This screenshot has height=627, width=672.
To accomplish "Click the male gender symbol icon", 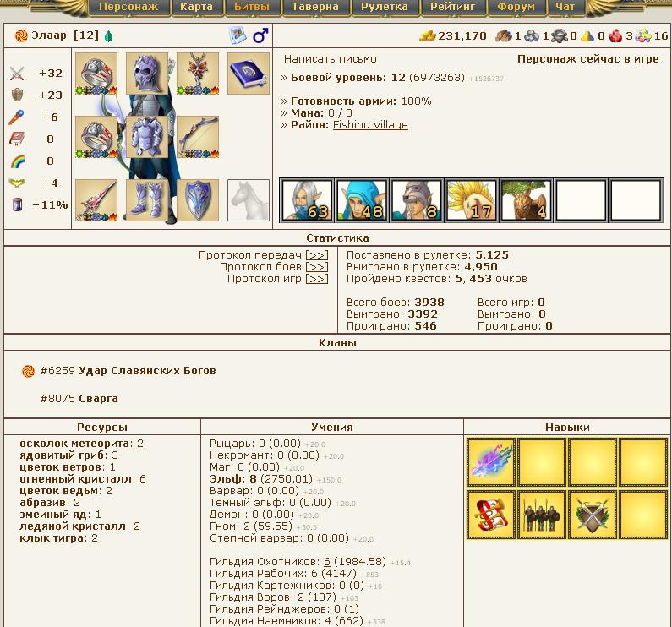I will [260, 35].
